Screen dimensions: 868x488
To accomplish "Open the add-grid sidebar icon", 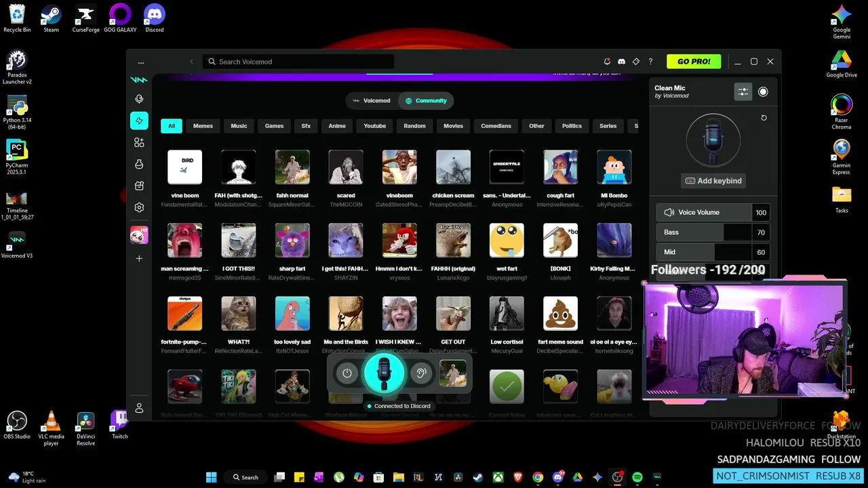I will pyautogui.click(x=139, y=142).
